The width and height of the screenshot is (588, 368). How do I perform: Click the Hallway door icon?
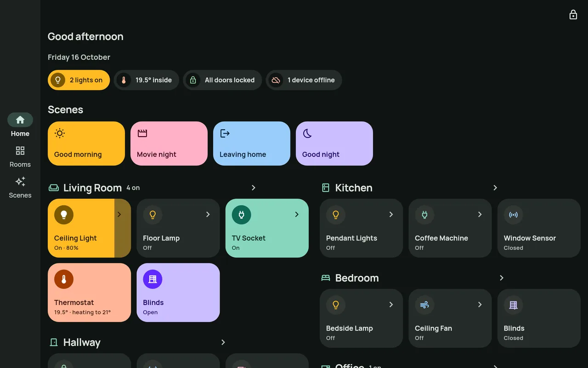54,342
